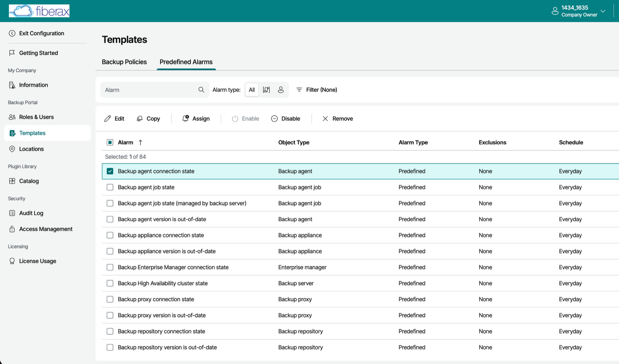Click 'Backup repository version is out-of-date' alarm name
The width and height of the screenshot is (619, 364).
(x=167, y=347)
